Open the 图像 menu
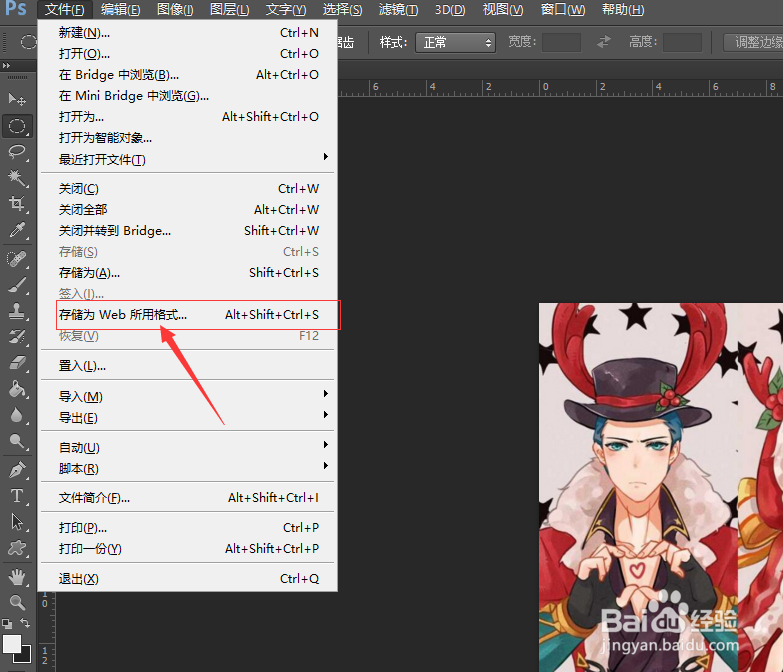The width and height of the screenshot is (783, 672). [x=175, y=9]
